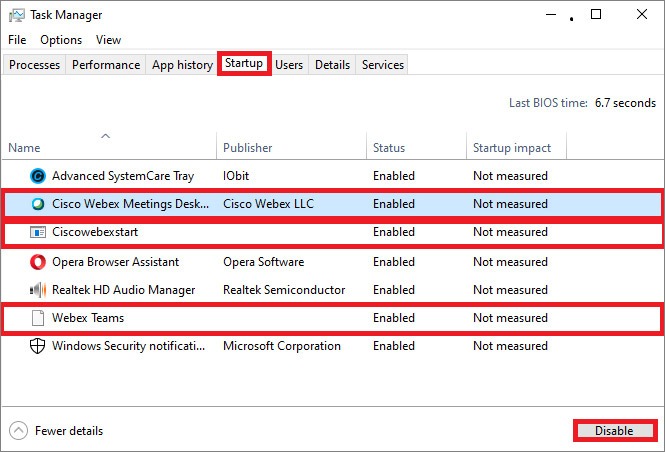Click the Cisco Webex Meetings icon
This screenshot has height=452, width=665.
pos(38,204)
